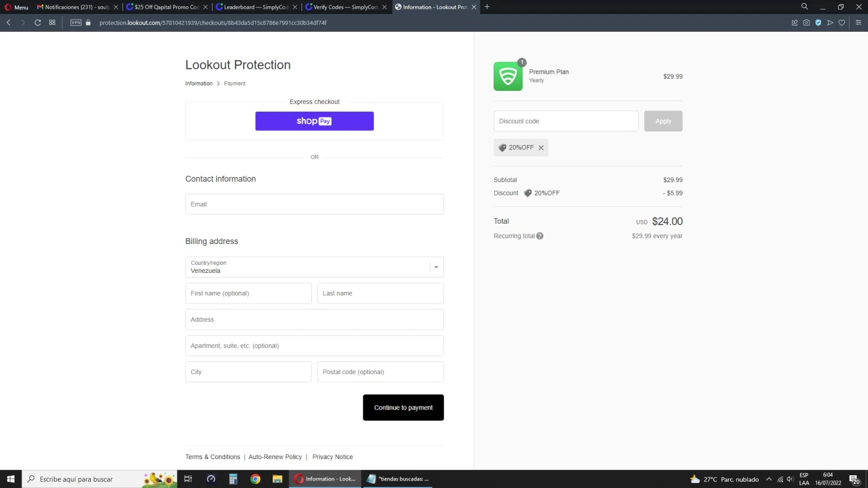Open Task View on the taskbar
Screen dimensions: 868x488
(187, 479)
